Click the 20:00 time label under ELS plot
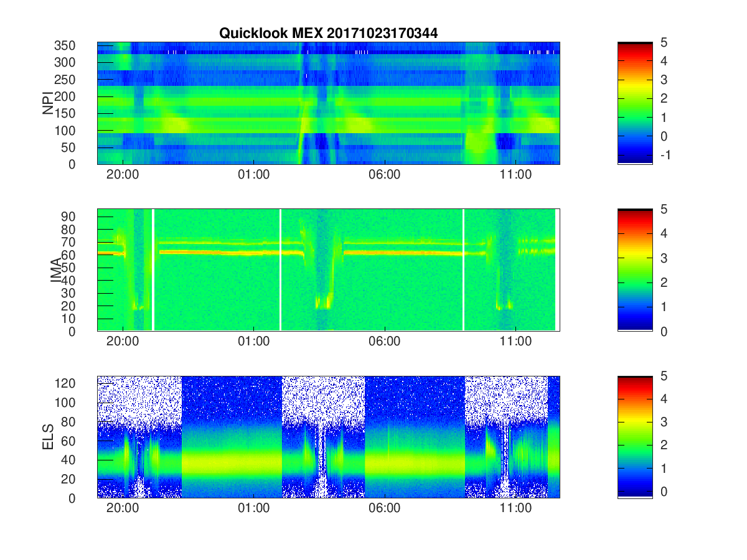This screenshot has width=747, height=560. tap(123, 508)
